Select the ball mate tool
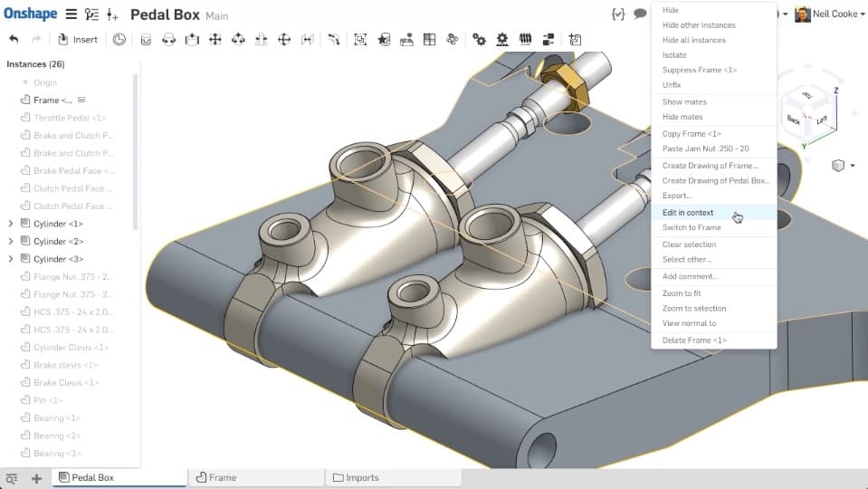868x489 pixels. click(x=284, y=39)
